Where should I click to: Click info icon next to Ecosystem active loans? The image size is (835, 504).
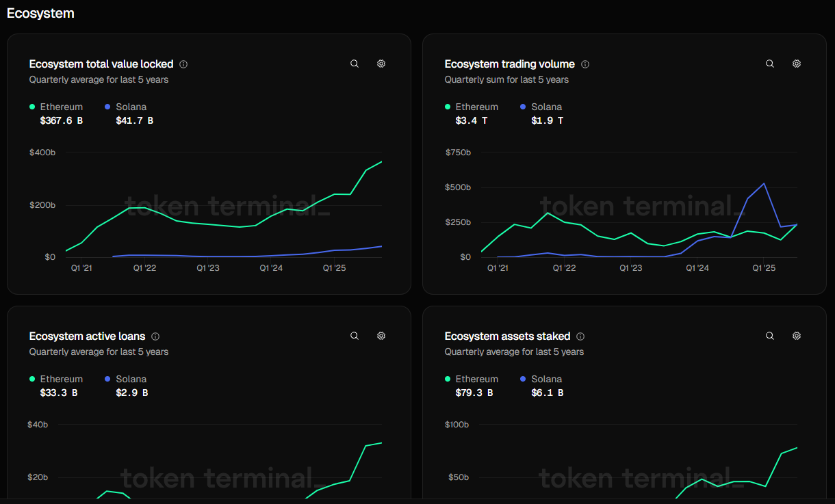155,336
